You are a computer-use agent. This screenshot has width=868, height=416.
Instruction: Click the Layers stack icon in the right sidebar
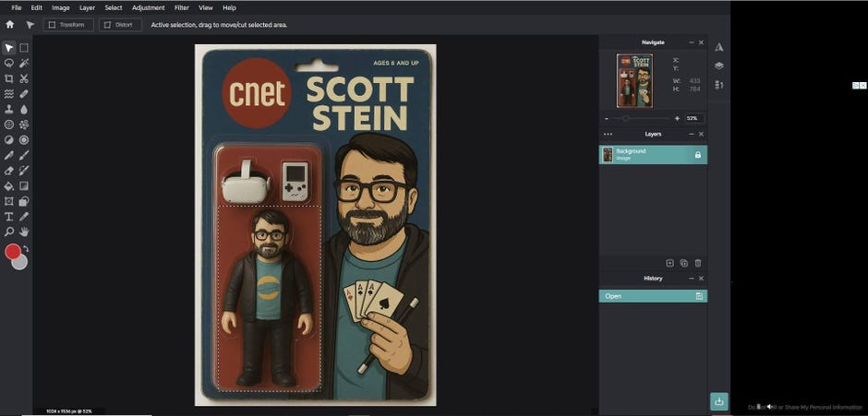[718, 65]
